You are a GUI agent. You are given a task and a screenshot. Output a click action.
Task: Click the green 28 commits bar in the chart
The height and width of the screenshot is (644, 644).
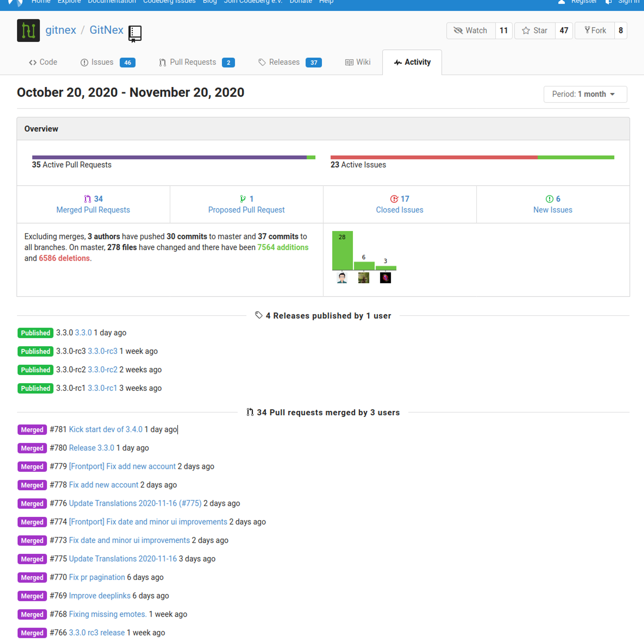[342, 250]
